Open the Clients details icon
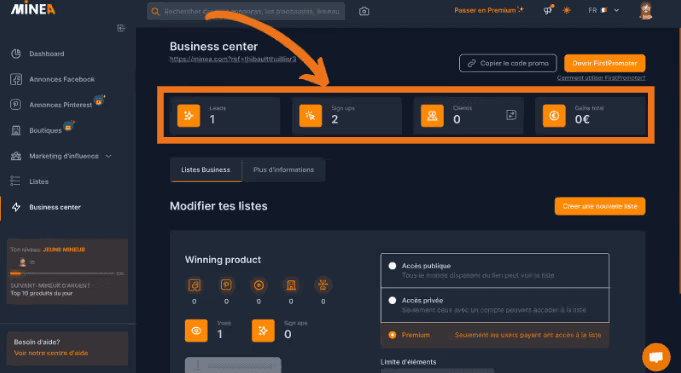 pos(511,115)
